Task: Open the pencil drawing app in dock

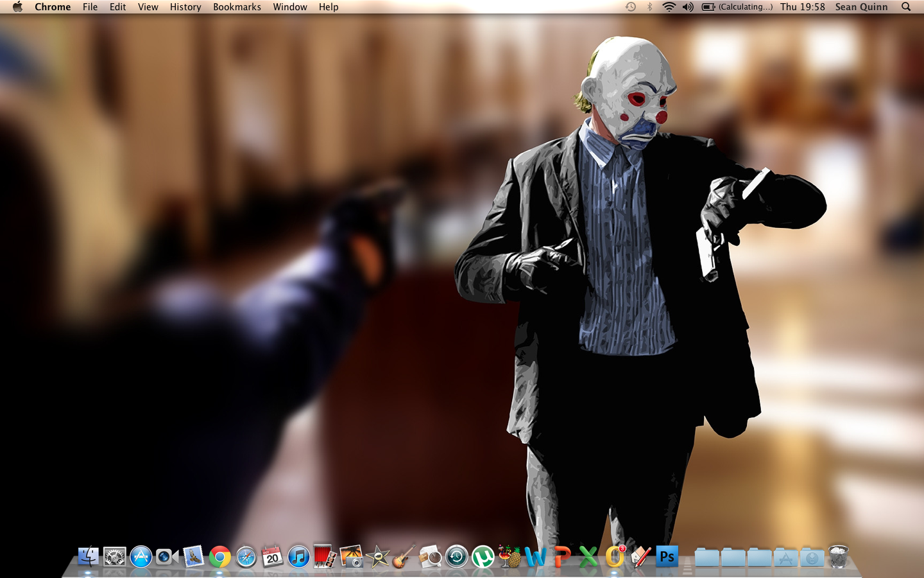Action: pos(641,556)
